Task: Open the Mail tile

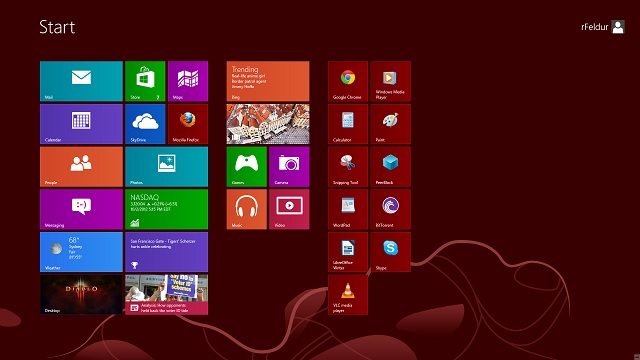Action: pyautogui.click(x=81, y=81)
